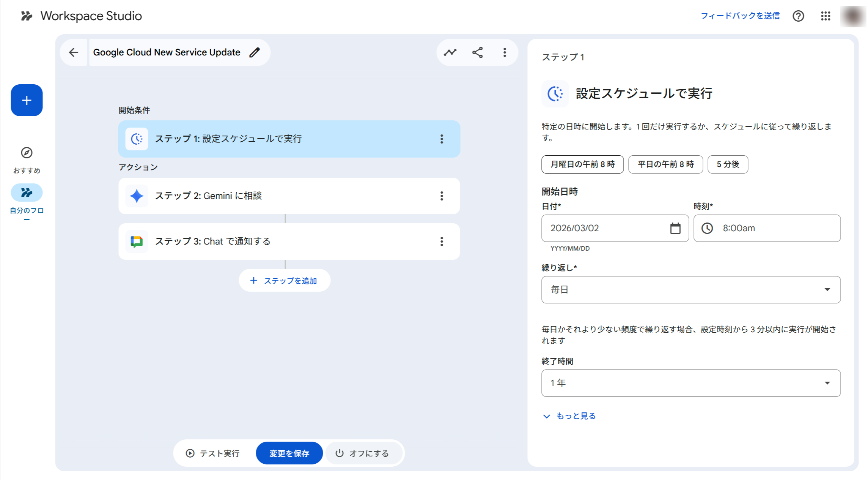Open おすすめ compass icon
The width and height of the screenshot is (868, 480).
(x=27, y=153)
